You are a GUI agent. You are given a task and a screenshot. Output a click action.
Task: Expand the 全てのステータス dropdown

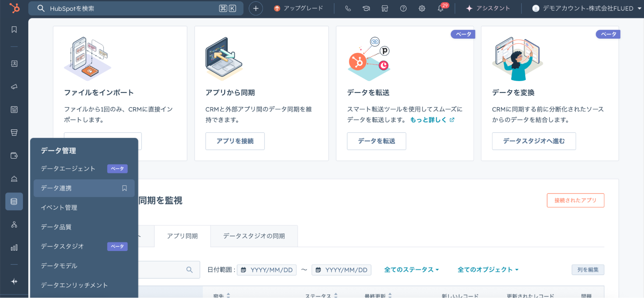pyautogui.click(x=411, y=270)
